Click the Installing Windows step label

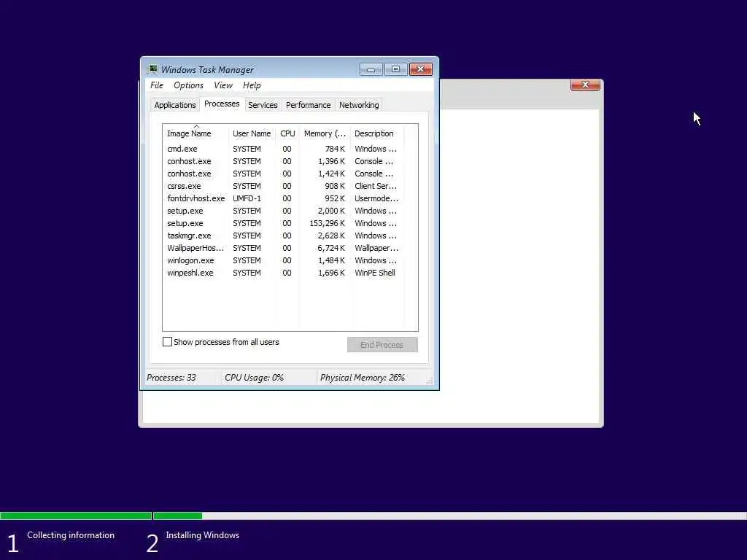(x=203, y=535)
